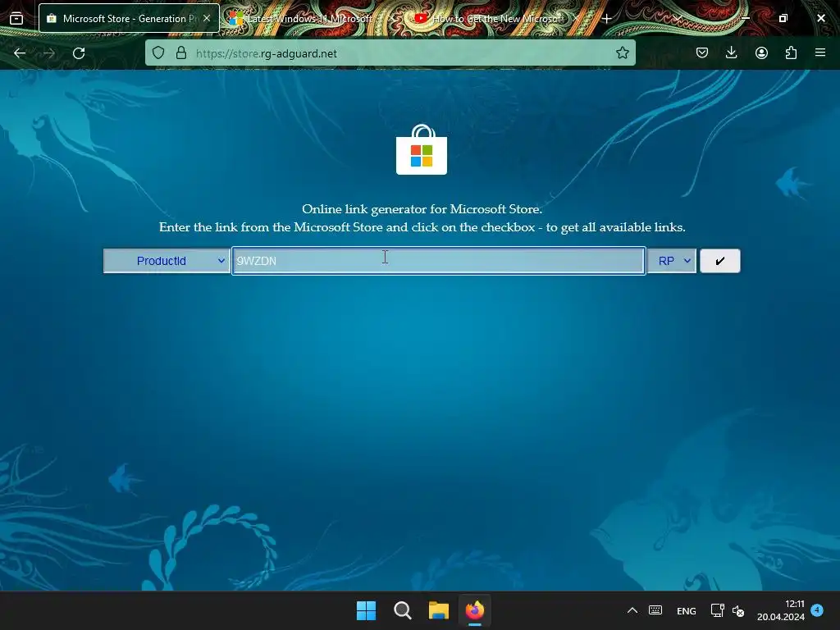840x630 pixels.
Task: List all tabs with the chevron
Action: (x=677, y=19)
